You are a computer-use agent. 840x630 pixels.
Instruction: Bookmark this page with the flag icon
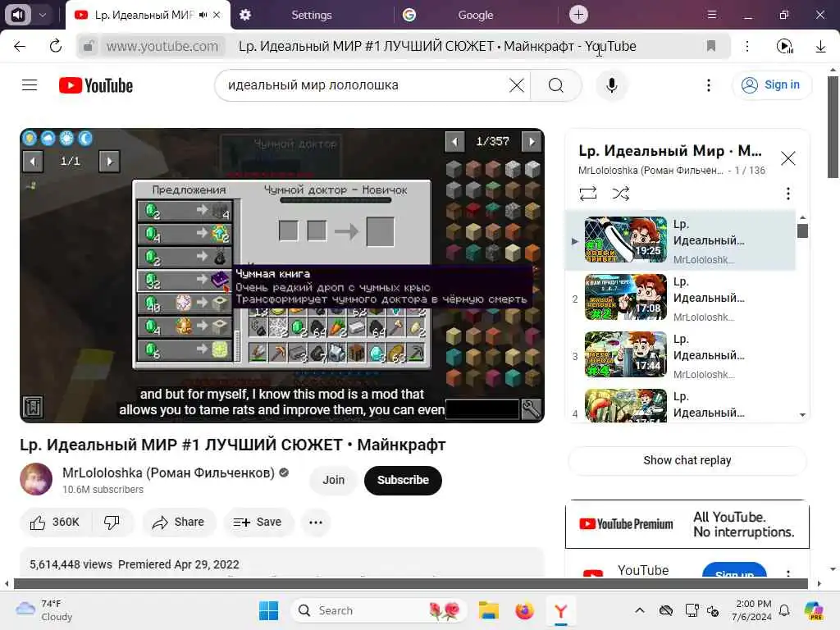click(x=711, y=46)
